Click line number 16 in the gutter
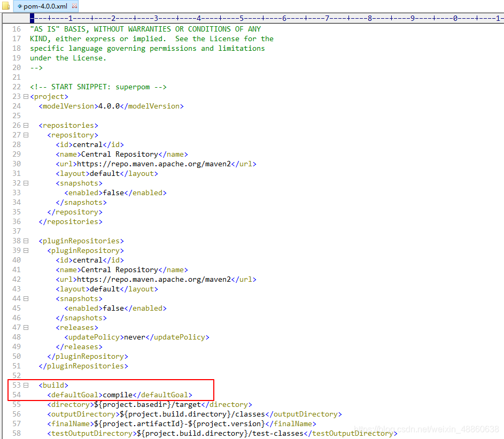The width and height of the screenshot is (504, 439). [x=17, y=29]
